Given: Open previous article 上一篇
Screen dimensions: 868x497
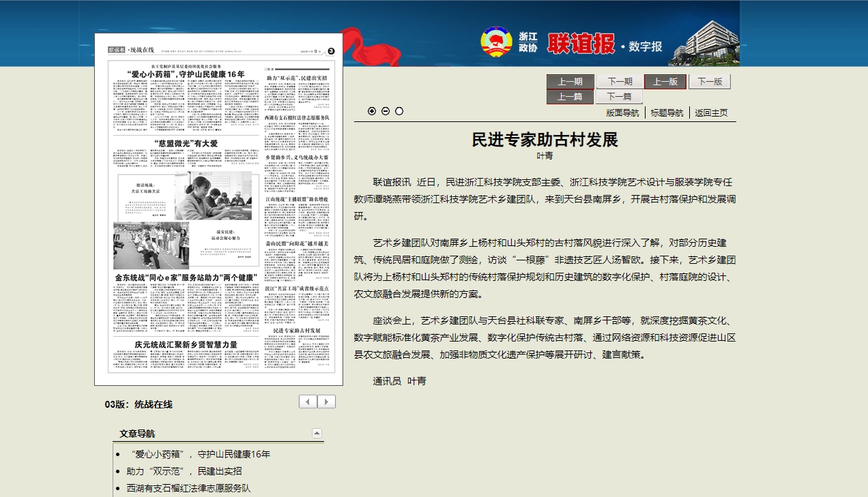Looking at the screenshot, I should (x=570, y=97).
